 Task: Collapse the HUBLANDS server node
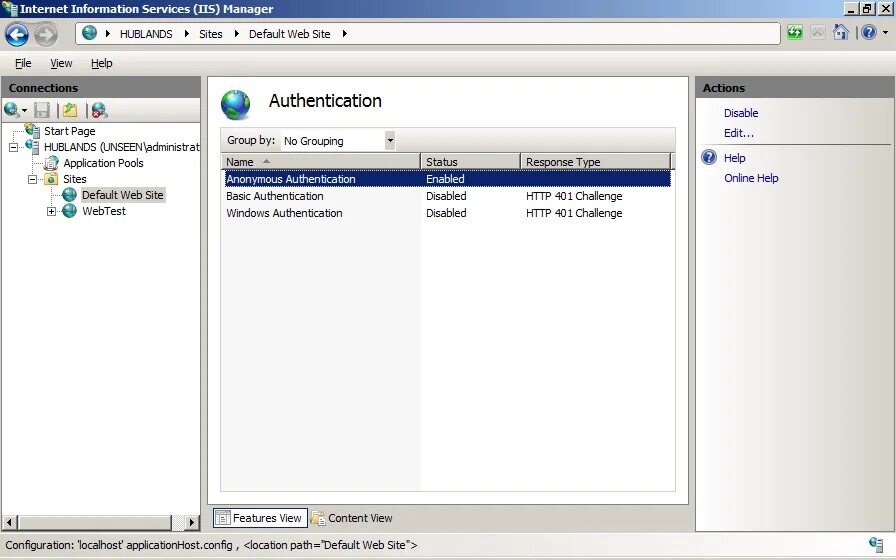[13, 147]
